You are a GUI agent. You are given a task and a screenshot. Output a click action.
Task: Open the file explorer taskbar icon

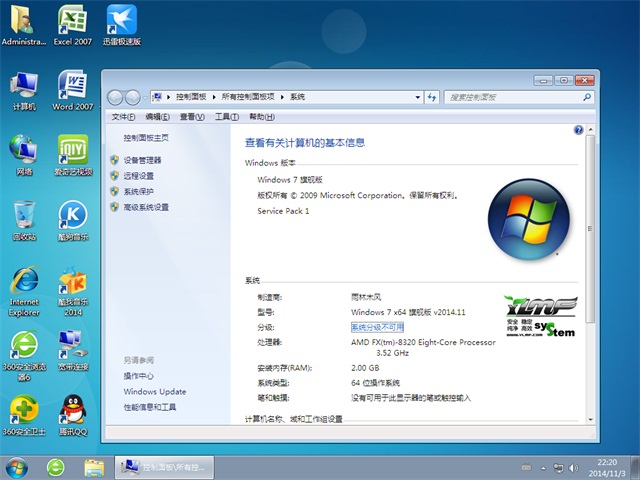coord(94,468)
